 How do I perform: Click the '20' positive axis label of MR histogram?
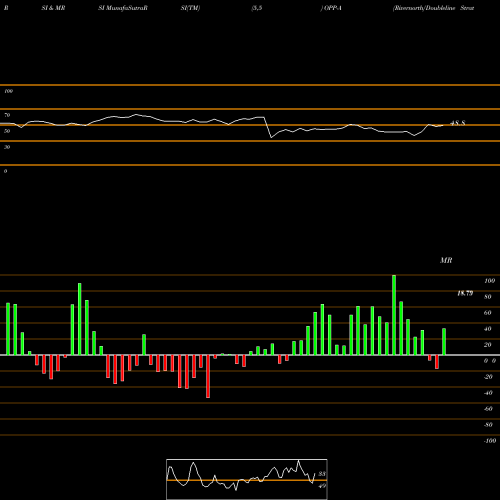click(488, 345)
